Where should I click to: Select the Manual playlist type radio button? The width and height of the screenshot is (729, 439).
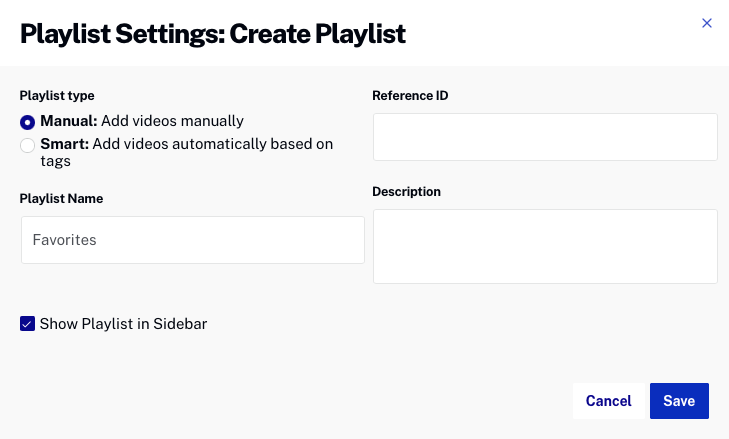(28, 122)
